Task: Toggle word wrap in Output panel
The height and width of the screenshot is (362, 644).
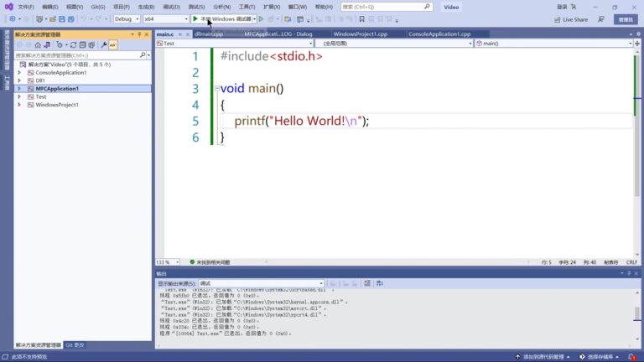Action: (x=380, y=283)
